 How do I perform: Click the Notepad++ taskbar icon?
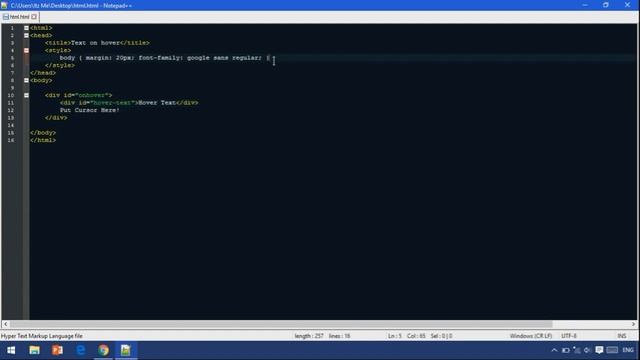point(126,350)
